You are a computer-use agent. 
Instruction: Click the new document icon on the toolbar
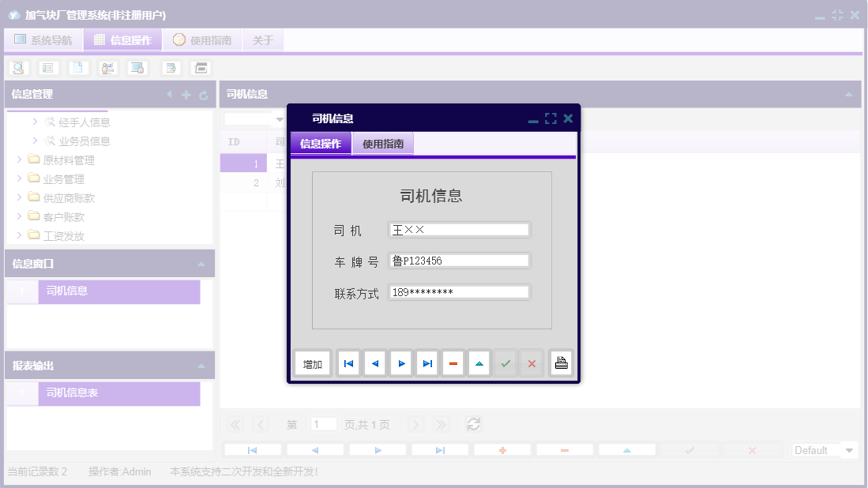(x=77, y=68)
